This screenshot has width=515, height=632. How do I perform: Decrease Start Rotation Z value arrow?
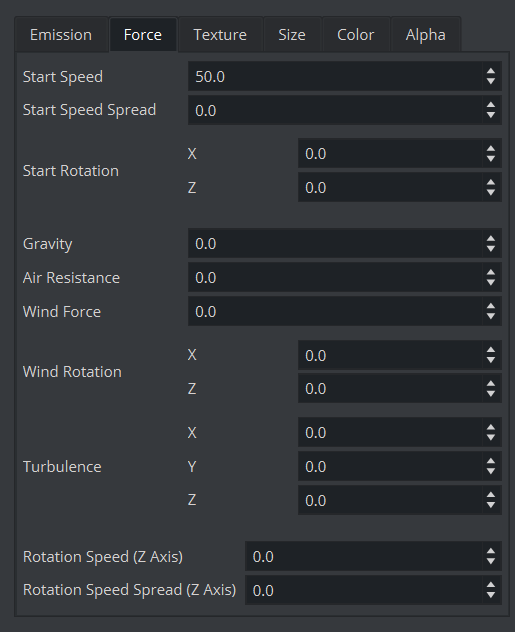pyautogui.click(x=490, y=192)
